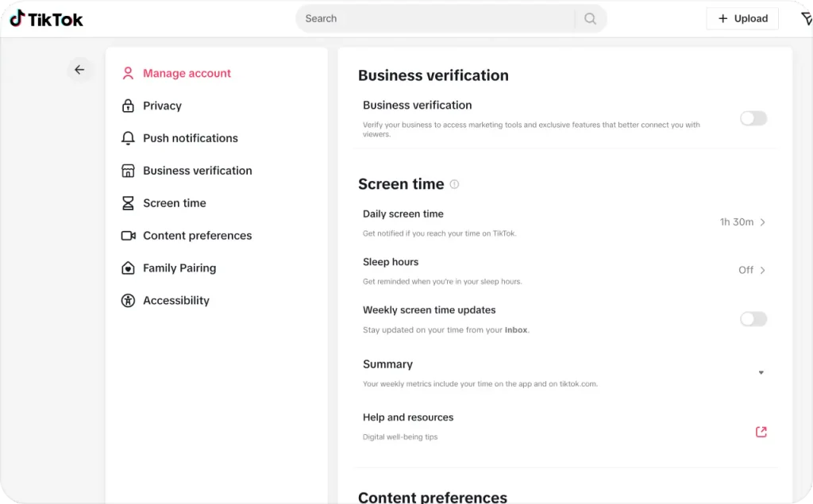Click the Screen time section heading
Image resolution: width=813 pixels, height=504 pixels.
coord(401,184)
